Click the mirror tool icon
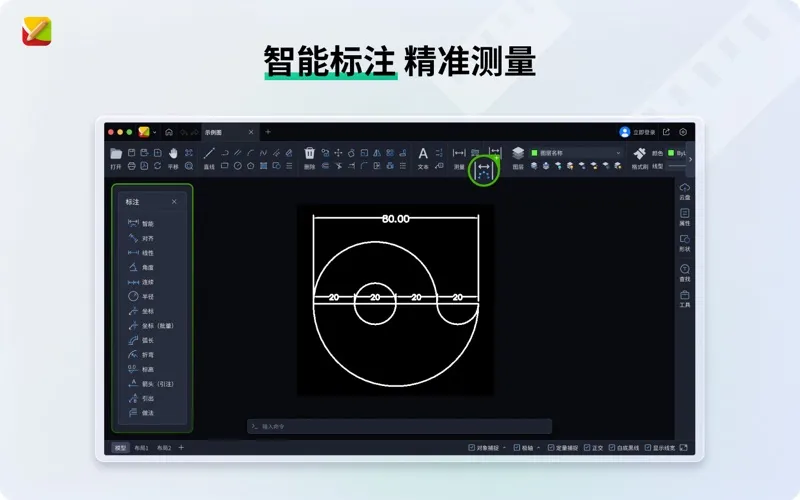This screenshot has width=800, height=500. pyautogui.click(x=377, y=153)
